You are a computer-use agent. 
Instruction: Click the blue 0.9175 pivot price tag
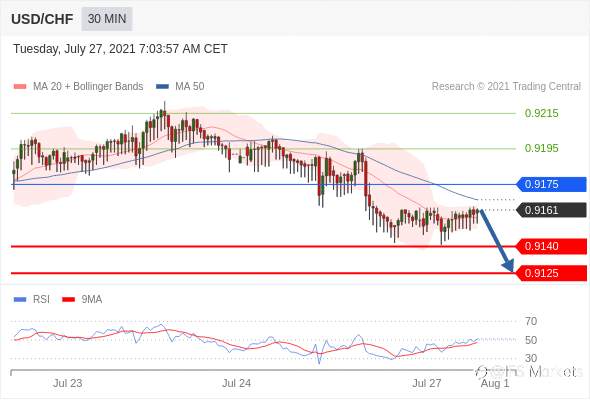tap(551, 184)
